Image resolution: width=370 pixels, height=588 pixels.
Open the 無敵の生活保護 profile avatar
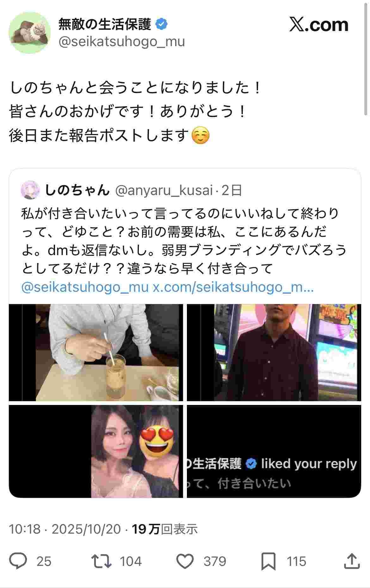coord(29,33)
